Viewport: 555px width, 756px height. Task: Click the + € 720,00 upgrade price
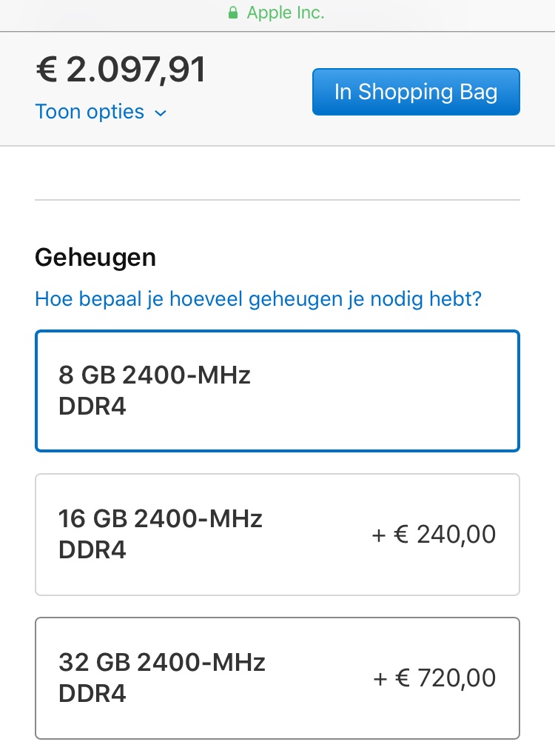(434, 678)
